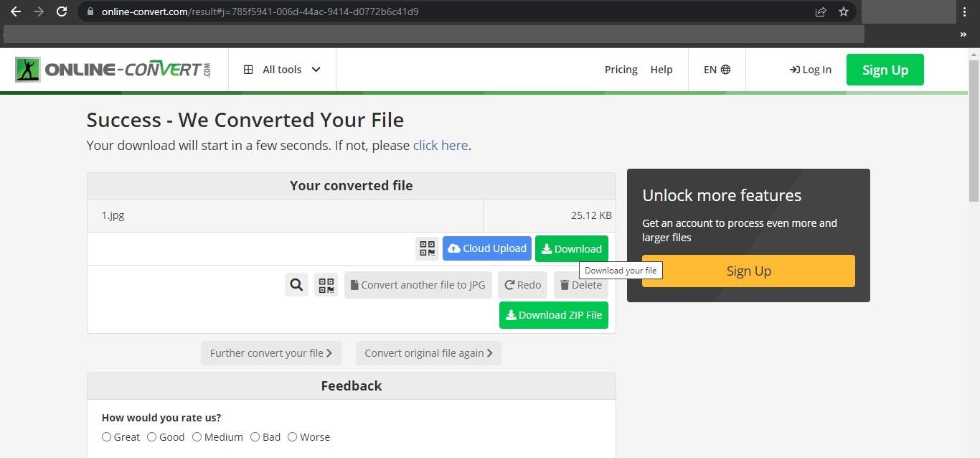Select the Great rating option
The height and width of the screenshot is (458, 980).
point(106,436)
